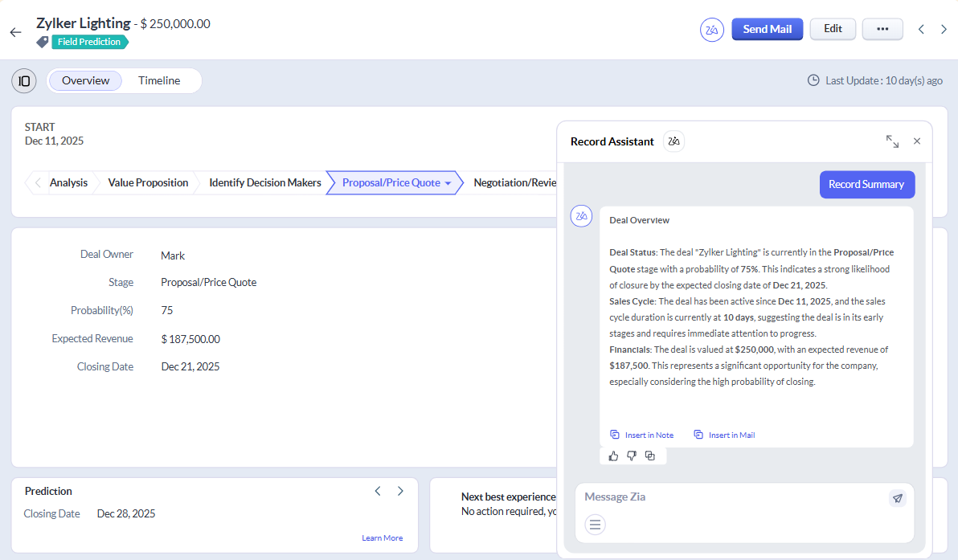Open the Learn More link
The width and height of the screenshot is (958, 560).
pos(383,538)
